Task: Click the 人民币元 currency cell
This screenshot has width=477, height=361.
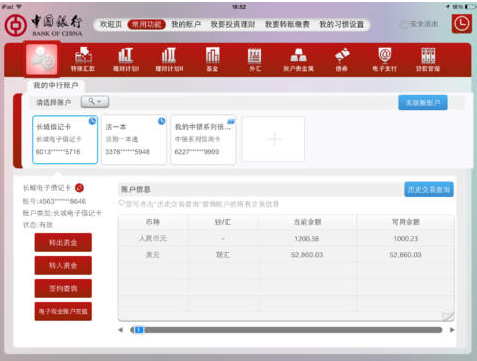Action: [152, 238]
